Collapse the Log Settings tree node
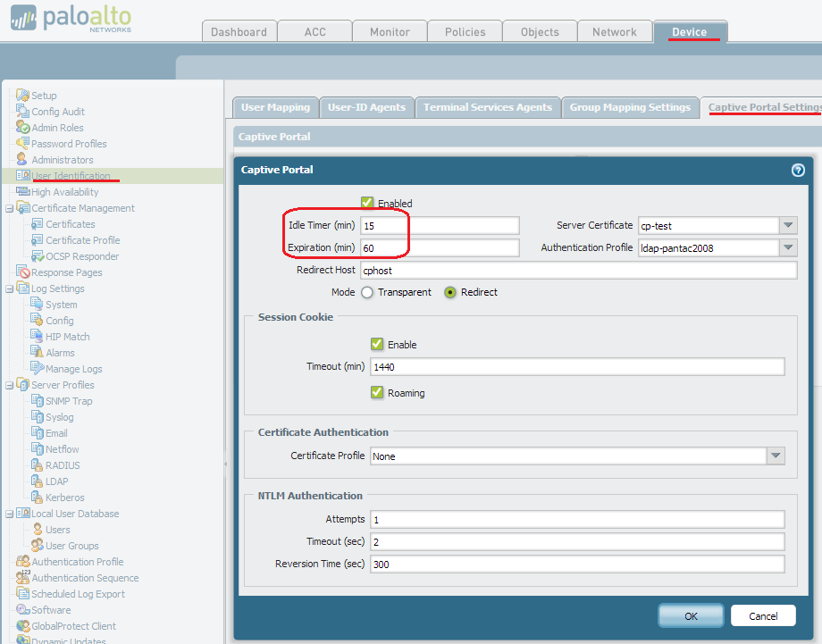 (10, 289)
